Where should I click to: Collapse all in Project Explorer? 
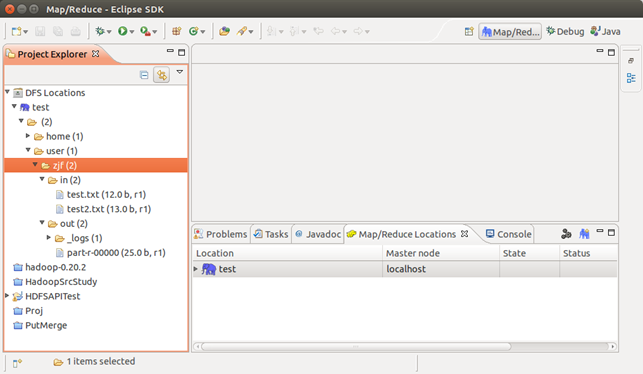click(144, 75)
